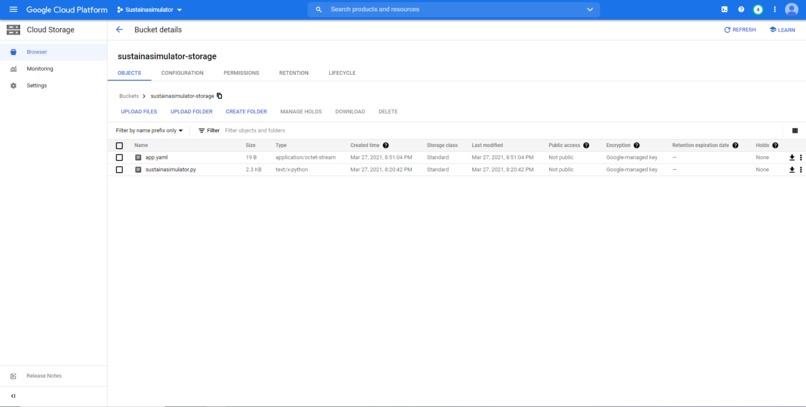This screenshot has width=806, height=407.
Task: Switch to the LIFECYCLE tab
Action: (x=342, y=73)
